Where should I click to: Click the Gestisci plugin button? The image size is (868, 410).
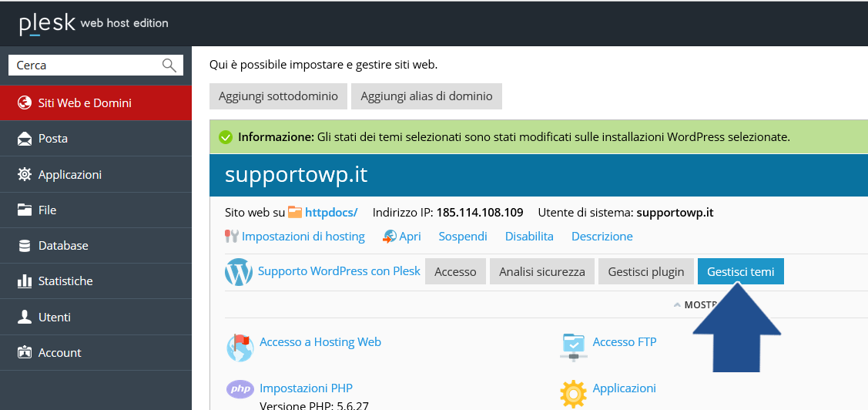(x=645, y=271)
